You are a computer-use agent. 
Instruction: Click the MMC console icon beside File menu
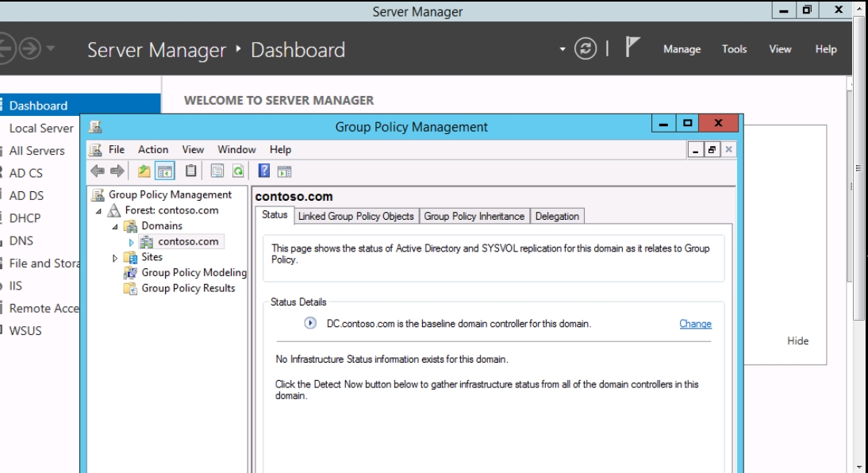96,149
